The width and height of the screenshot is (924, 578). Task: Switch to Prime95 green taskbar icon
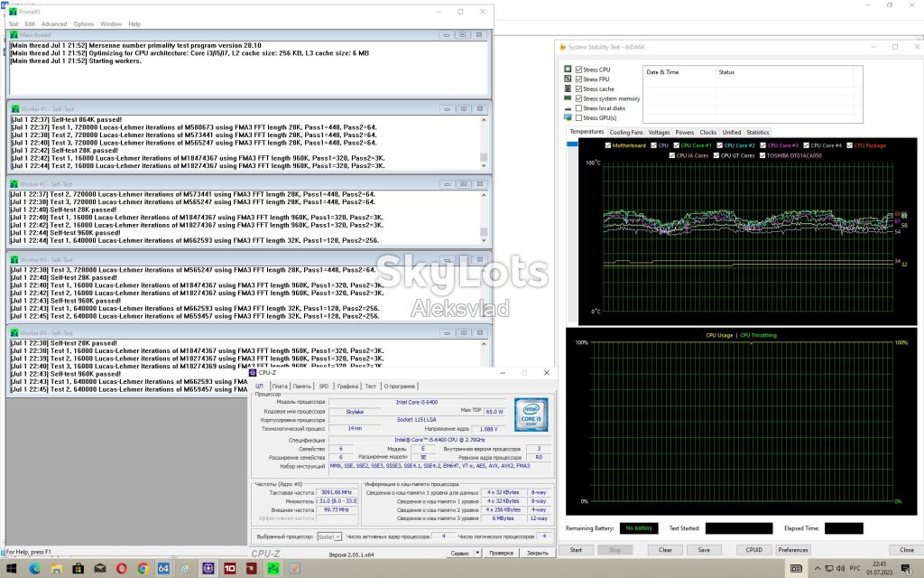click(273, 569)
